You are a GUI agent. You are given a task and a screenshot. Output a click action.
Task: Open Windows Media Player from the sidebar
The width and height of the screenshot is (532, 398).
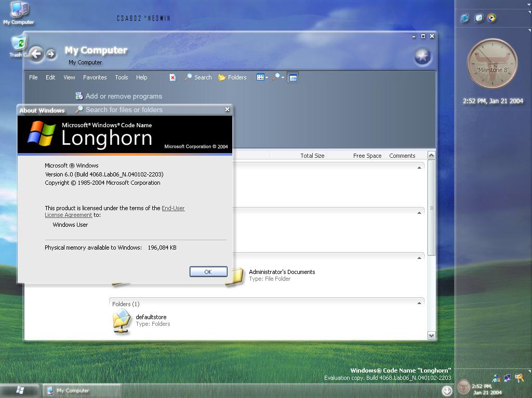coord(490,18)
